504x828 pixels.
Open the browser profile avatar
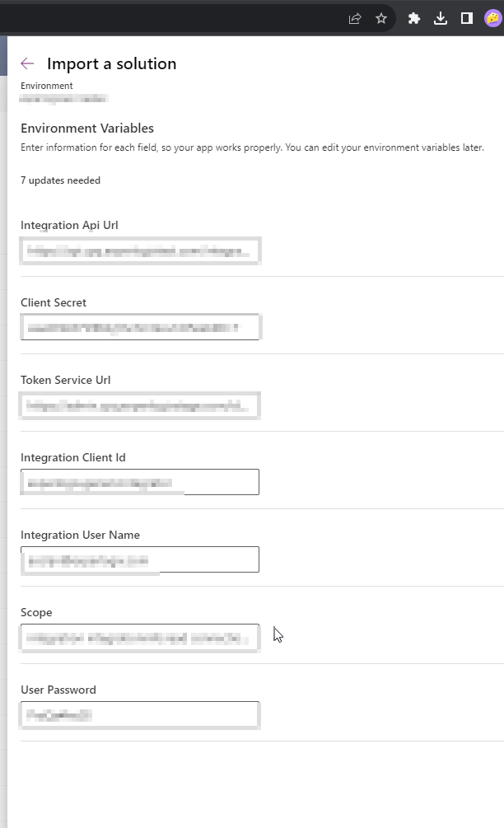point(493,19)
